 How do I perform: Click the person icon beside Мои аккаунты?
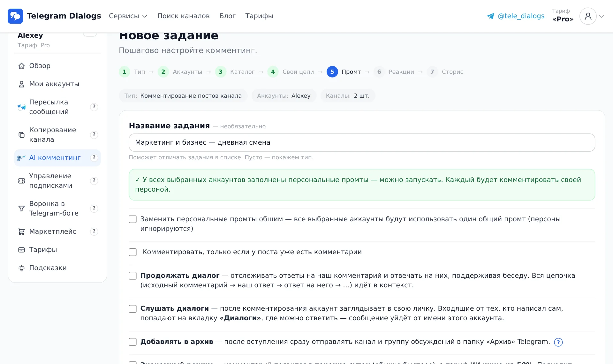(x=21, y=84)
